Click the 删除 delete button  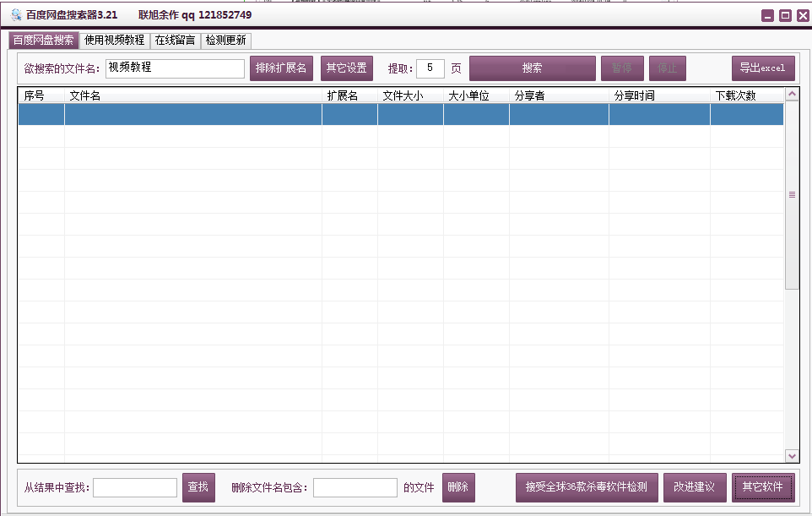click(458, 487)
